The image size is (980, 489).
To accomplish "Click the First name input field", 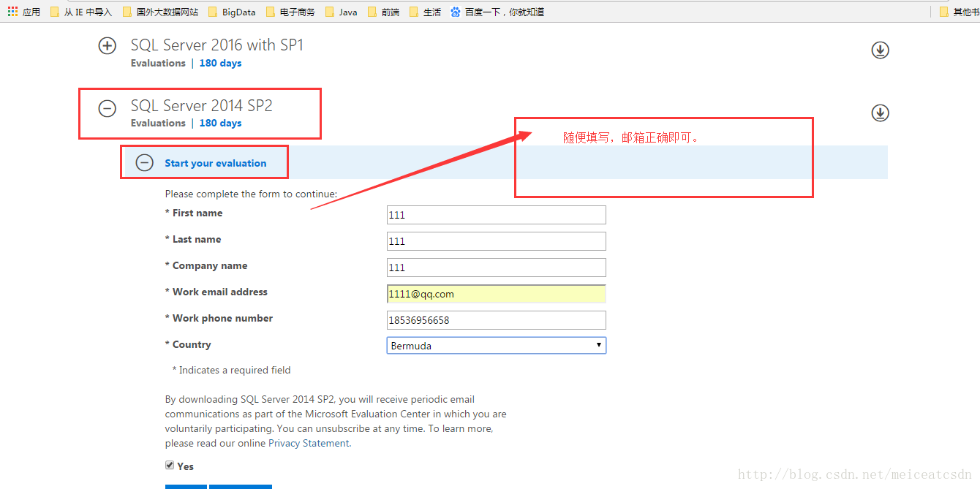I will pos(497,215).
